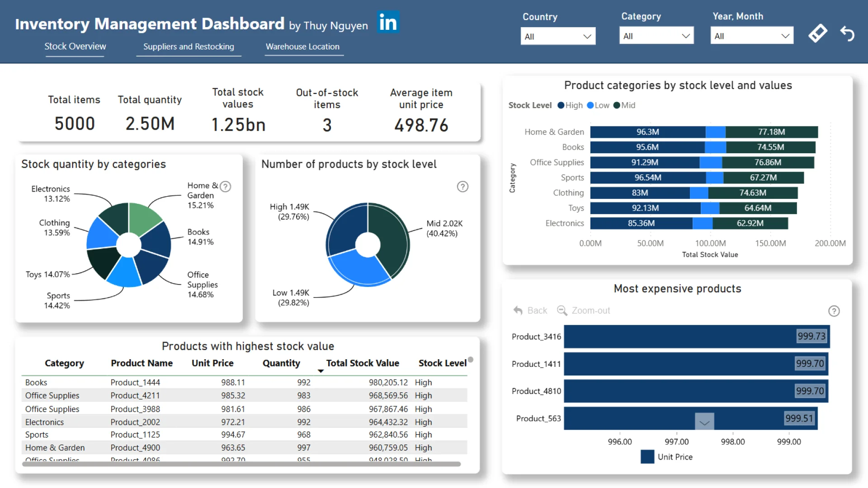Open help icon on stock level chart
Viewport: 868px width, 488px height.
[x=462, y=187]
